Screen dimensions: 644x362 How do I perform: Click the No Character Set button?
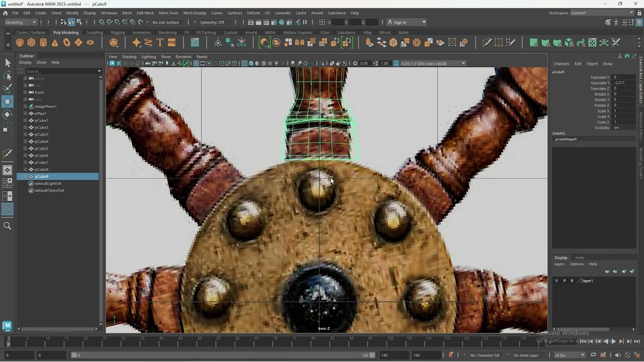tap(485, 355)
